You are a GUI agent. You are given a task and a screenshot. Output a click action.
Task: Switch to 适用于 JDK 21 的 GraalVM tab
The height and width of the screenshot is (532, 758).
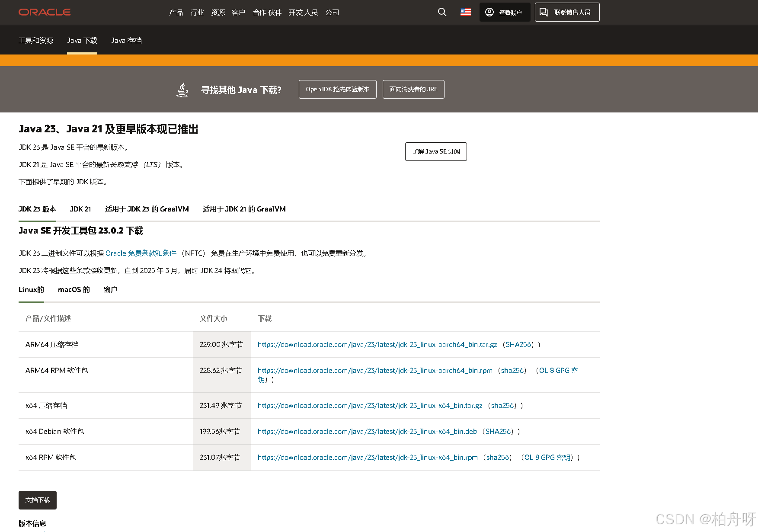coord(244,209)
